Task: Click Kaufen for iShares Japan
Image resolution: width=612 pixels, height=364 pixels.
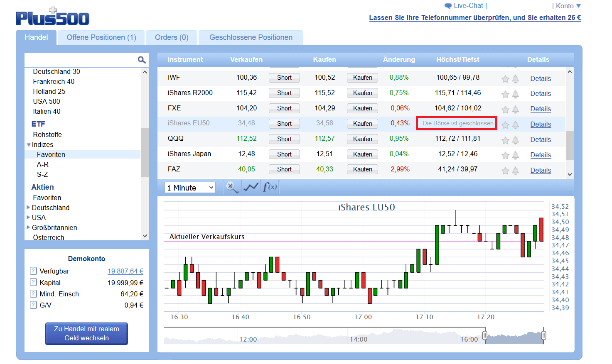Action: 362,154
